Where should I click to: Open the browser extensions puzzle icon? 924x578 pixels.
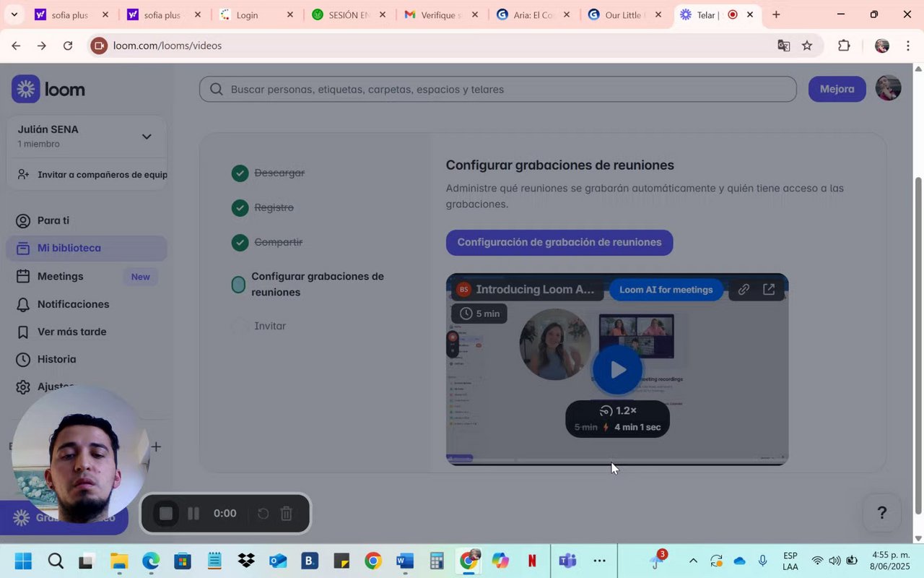pos(844,46)
